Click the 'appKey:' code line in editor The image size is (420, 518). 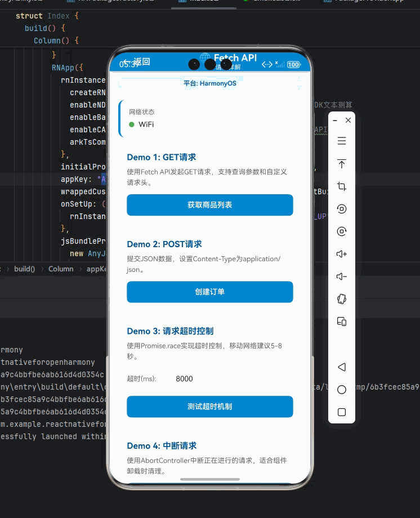coord(83,180)
